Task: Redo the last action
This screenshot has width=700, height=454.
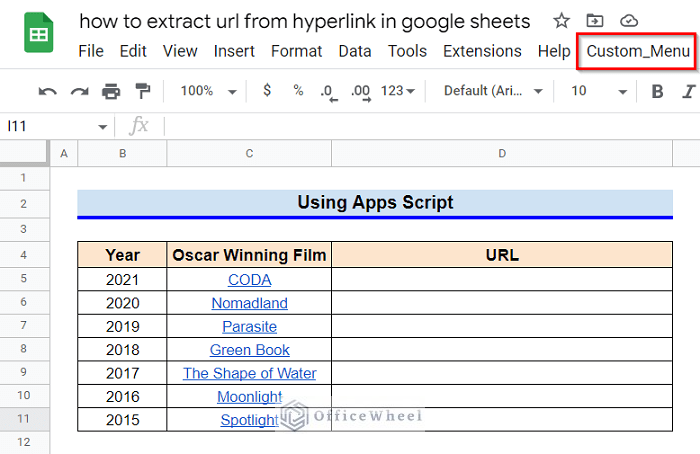Action: (x=79, y=92)
